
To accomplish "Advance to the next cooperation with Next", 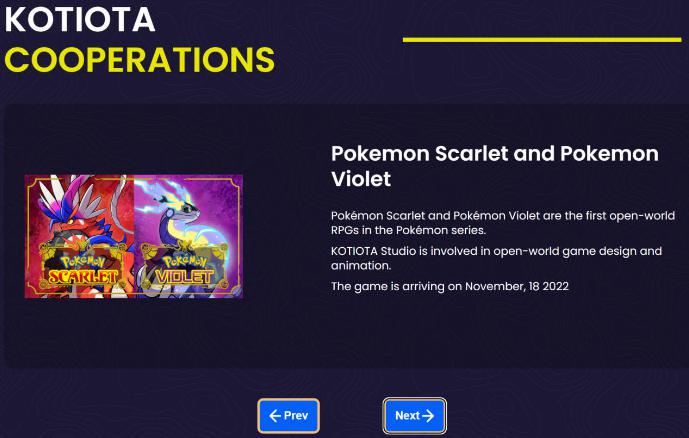I will pos(414,416).
